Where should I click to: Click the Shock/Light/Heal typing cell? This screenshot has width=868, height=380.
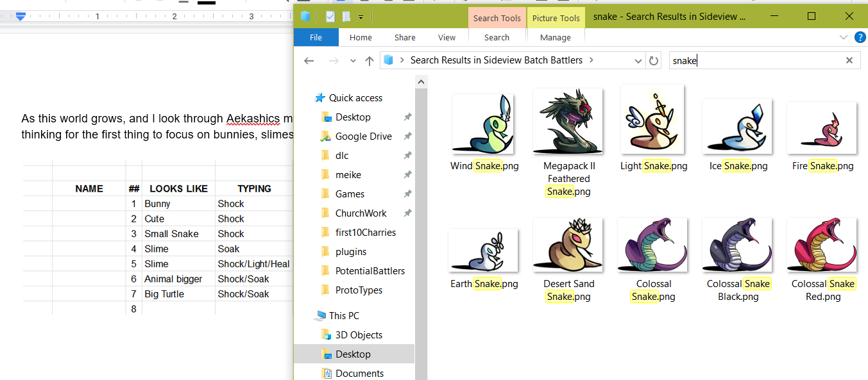pos(254,264)
